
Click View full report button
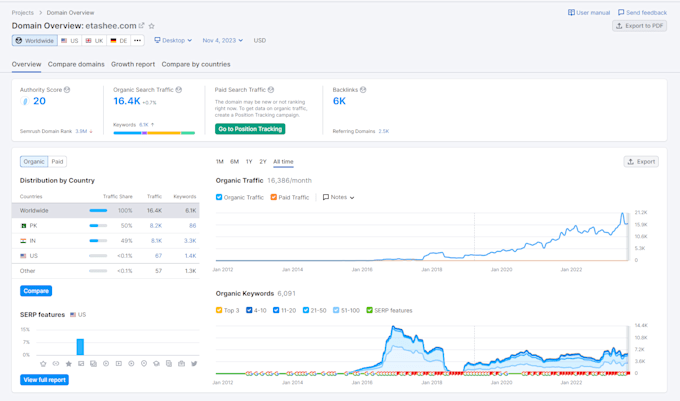[x=44, y=380]
